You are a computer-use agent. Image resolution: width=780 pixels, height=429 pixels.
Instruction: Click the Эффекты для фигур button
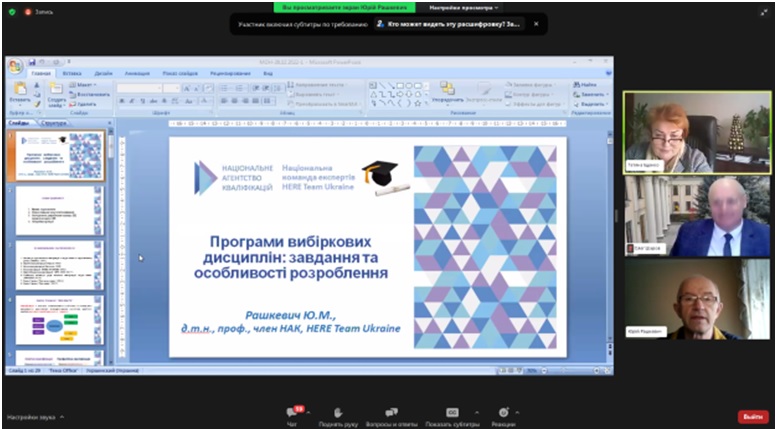point(533,104)
